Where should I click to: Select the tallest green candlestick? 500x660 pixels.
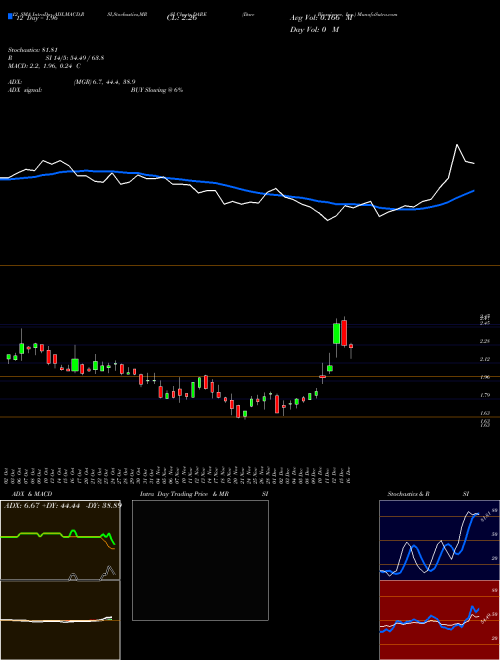(x=336, y=333)
